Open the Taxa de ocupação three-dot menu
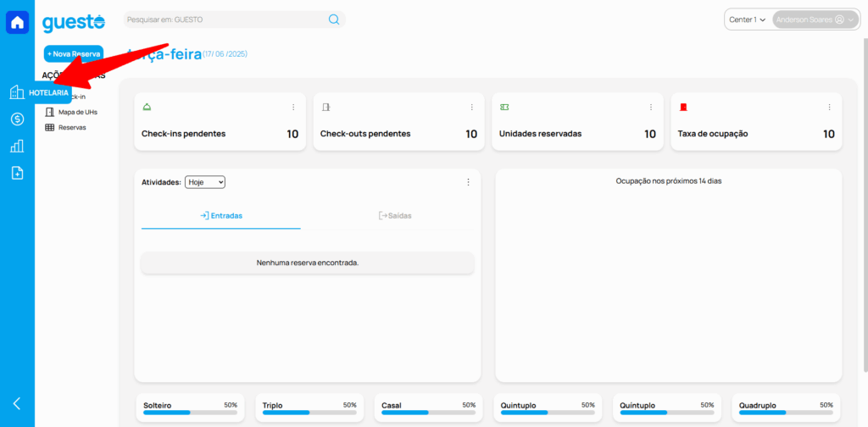 point(830,108)
